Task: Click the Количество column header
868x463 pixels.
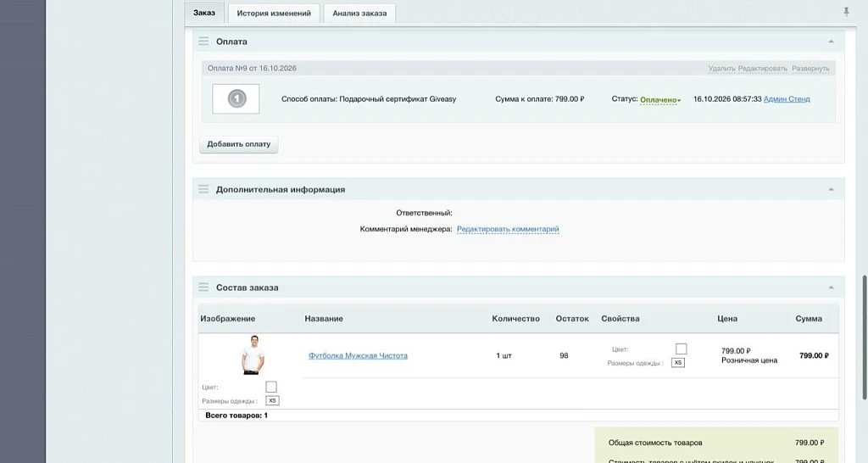Action: pyautogui.click(x=515, y=319)
